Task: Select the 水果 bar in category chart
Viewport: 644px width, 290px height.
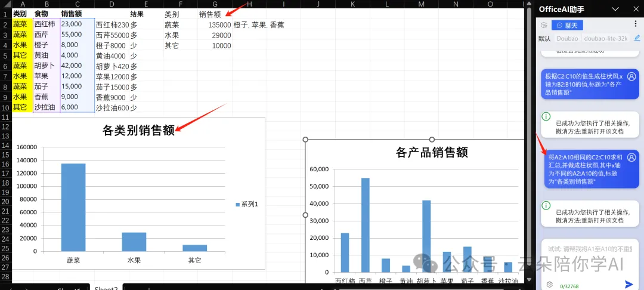Action: tap(134, 242)
